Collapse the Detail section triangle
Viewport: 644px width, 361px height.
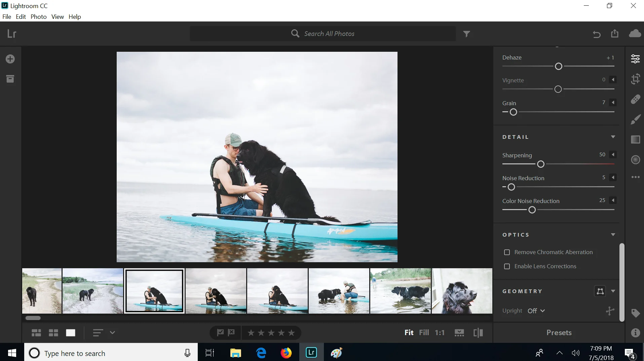[x=613, y=137]
